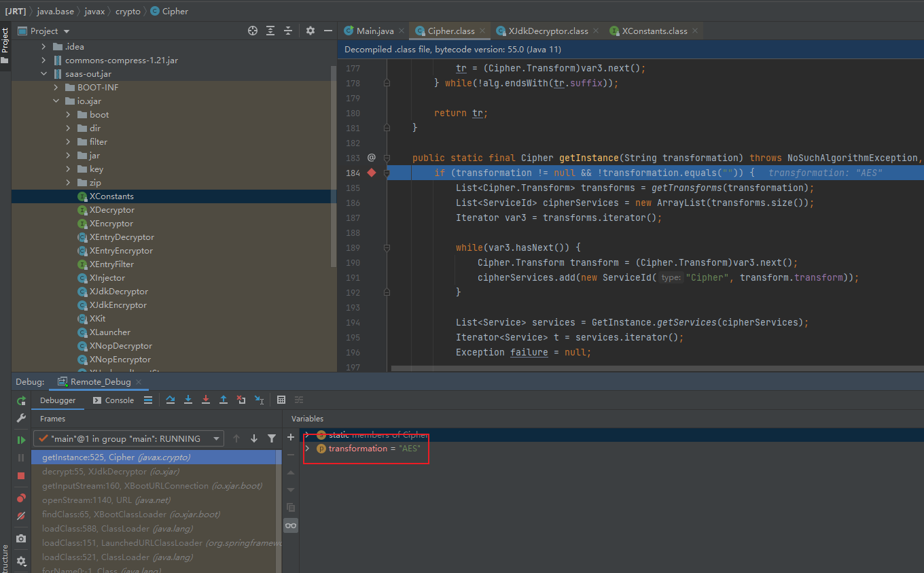Open XLauncher class in project tree
924x573 pixels.
[x=109, y=332]
